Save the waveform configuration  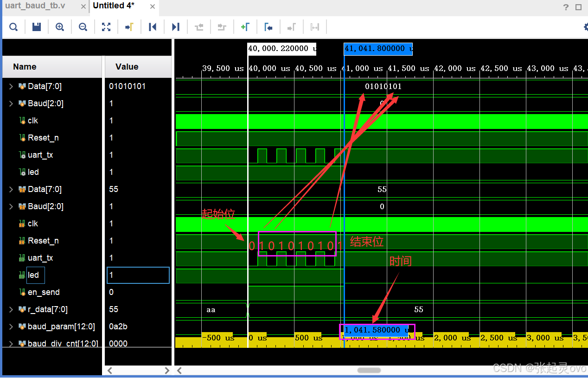[x=37, y=27]
